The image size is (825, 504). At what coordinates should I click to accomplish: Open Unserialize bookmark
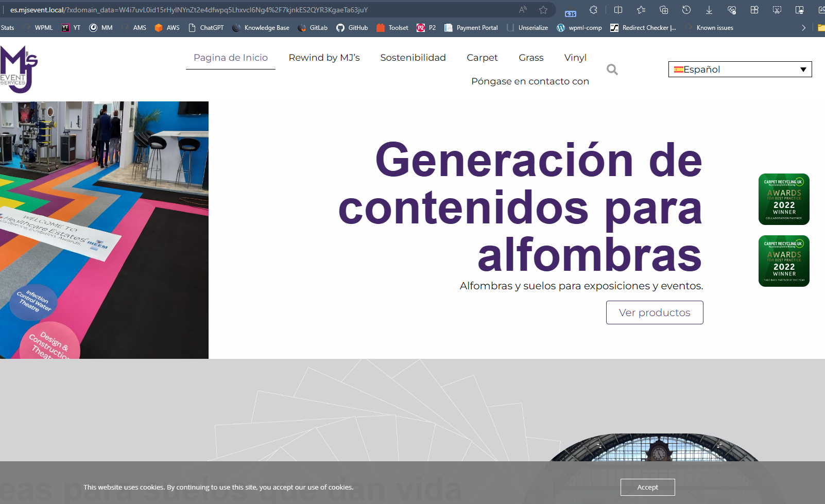pos(527,28)
